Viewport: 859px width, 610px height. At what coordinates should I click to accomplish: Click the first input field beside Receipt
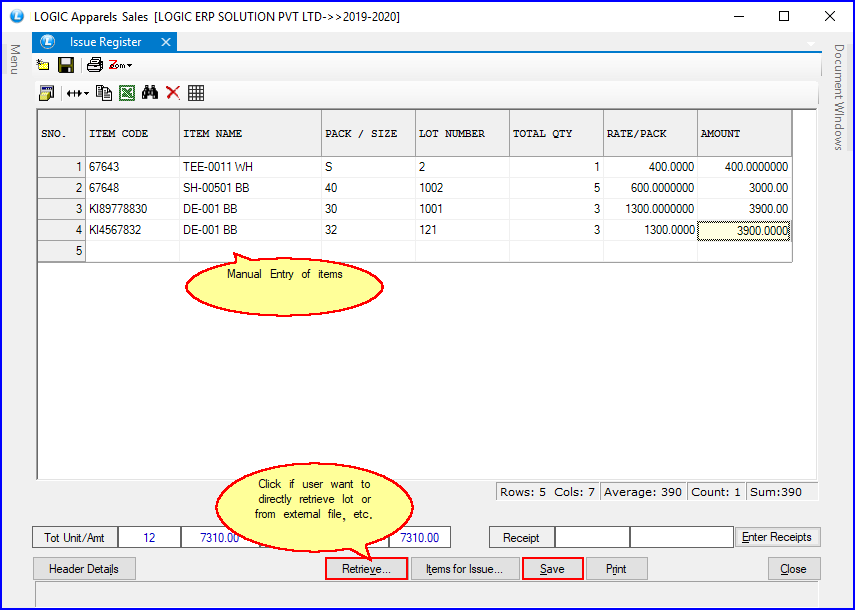(592, 538)
